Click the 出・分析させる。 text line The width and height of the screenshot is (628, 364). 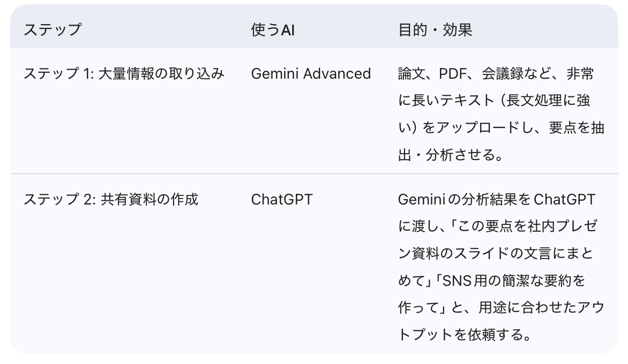point(450,155)
